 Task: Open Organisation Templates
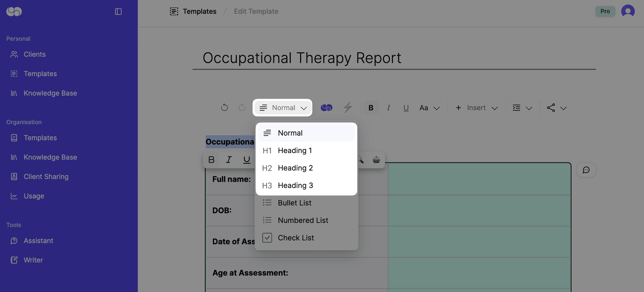tap(40, 138)
